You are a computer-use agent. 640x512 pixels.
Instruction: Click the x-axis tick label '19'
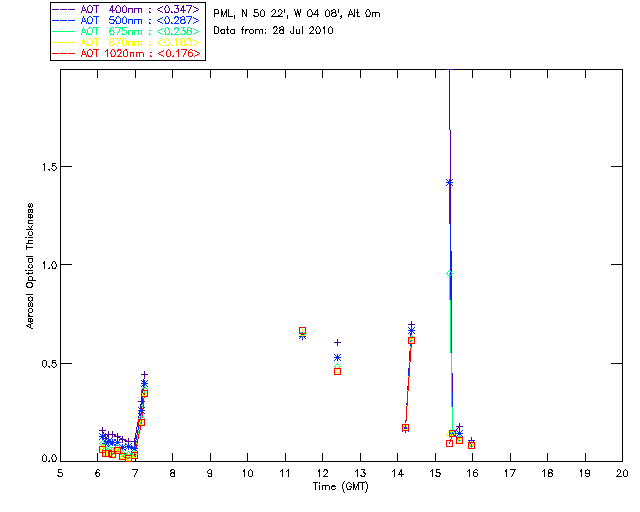(585, 473)
